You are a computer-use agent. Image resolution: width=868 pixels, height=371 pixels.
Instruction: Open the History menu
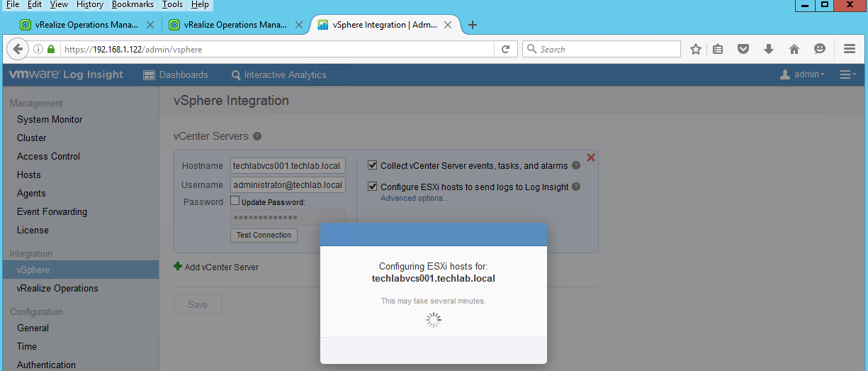pyautogui.click(x=90, y=4)
